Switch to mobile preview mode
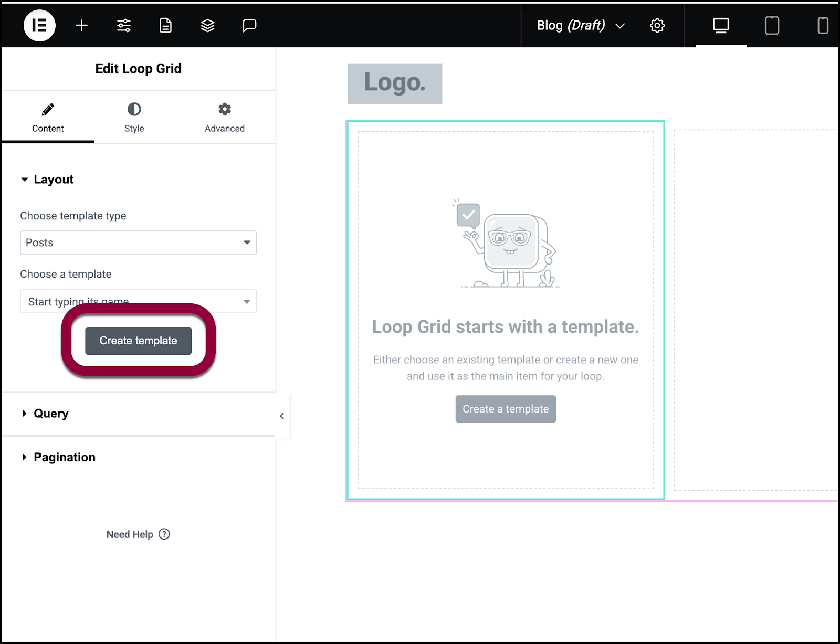This screenshot has height=644, width=840. (822, 25)
